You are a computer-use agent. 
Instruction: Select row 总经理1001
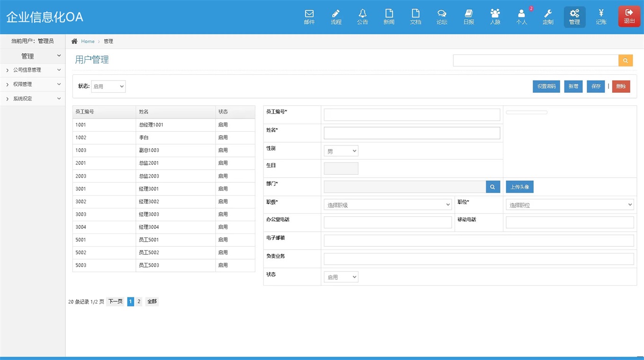tap(164, 125)
